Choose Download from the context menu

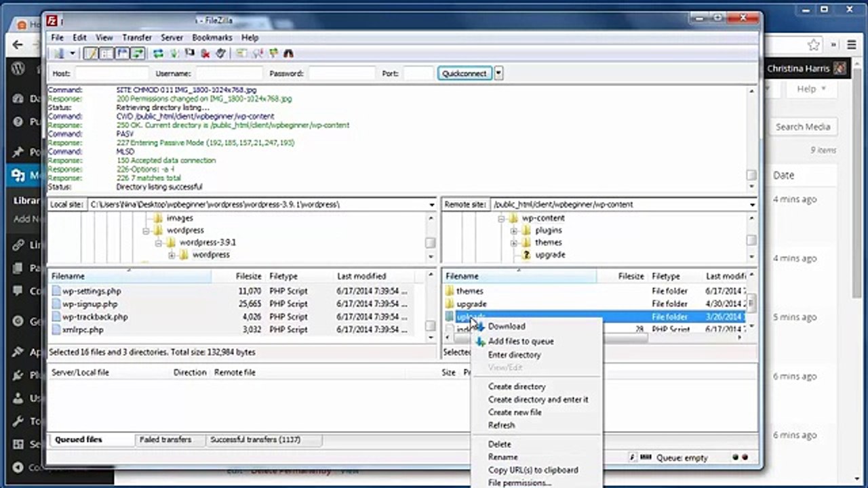pyautogui.click(x=507, y=327)
